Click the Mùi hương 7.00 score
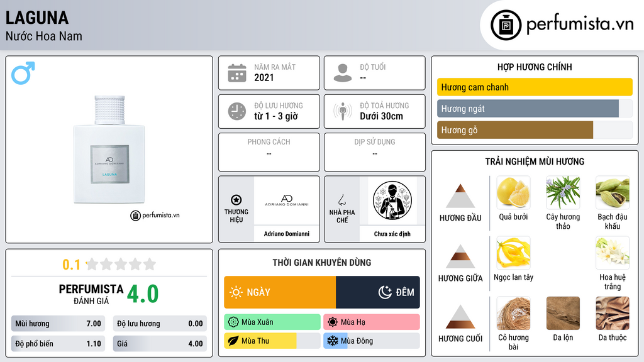This screenshot has height=362, width=644. coord(58,324)
